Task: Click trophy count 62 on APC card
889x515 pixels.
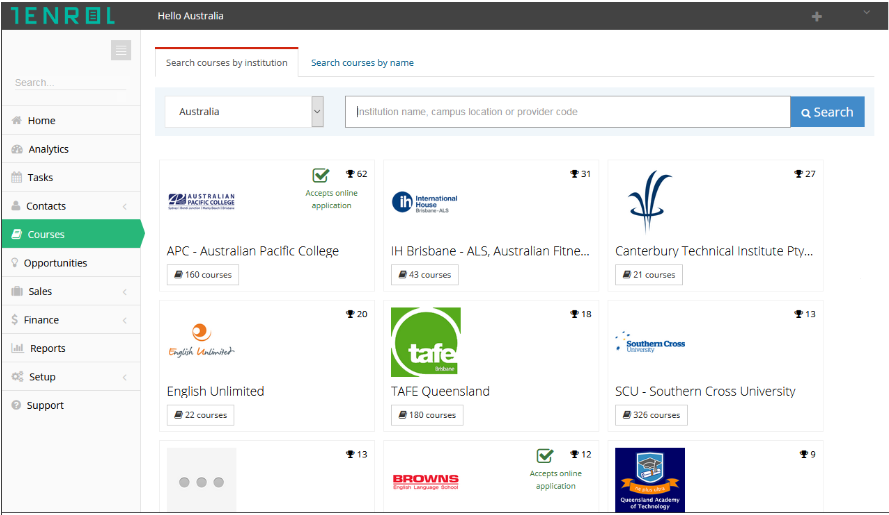Action: (x=357, y=174)
